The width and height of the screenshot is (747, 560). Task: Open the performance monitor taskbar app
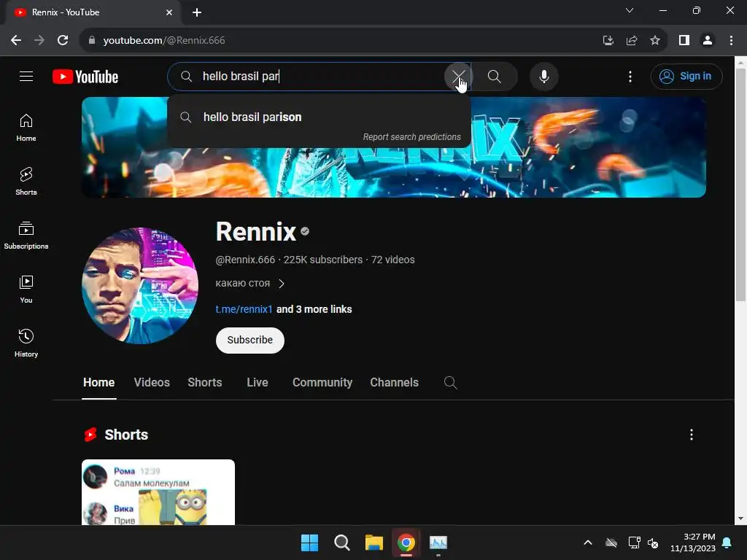tap(438, 542)
